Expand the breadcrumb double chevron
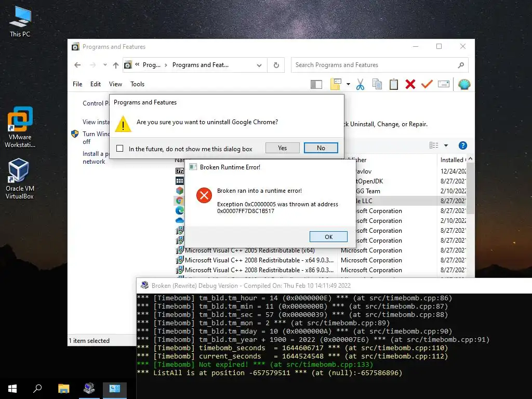 (x=137, y=64)
